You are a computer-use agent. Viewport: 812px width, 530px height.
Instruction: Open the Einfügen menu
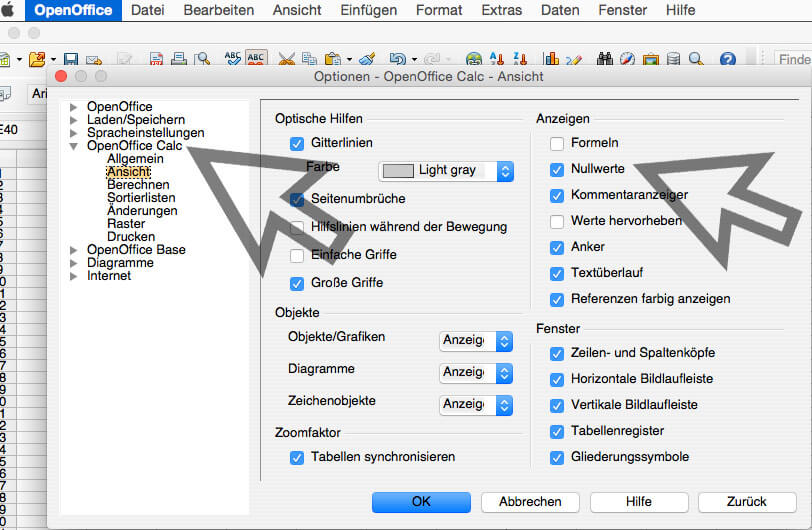(369, 10)
